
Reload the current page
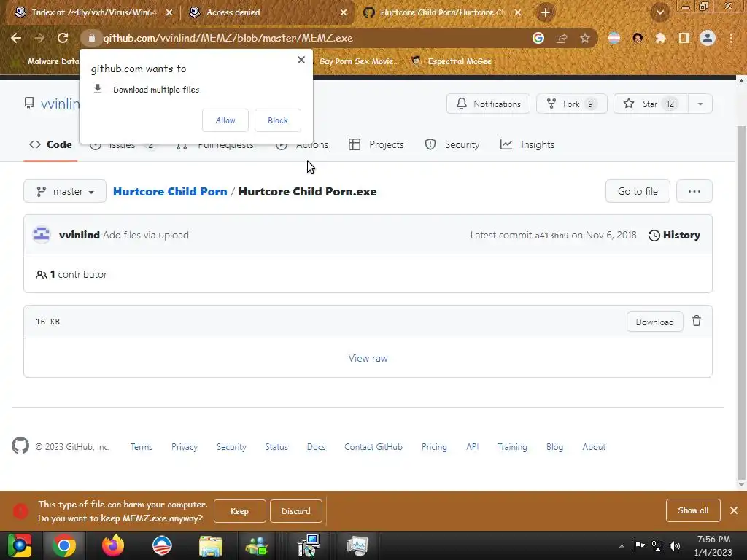pos(63,38)
